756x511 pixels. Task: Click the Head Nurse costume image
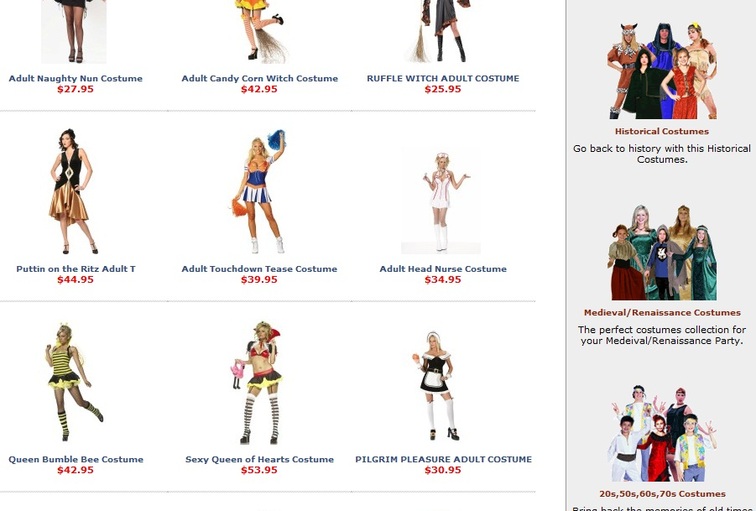coord(441,202)
